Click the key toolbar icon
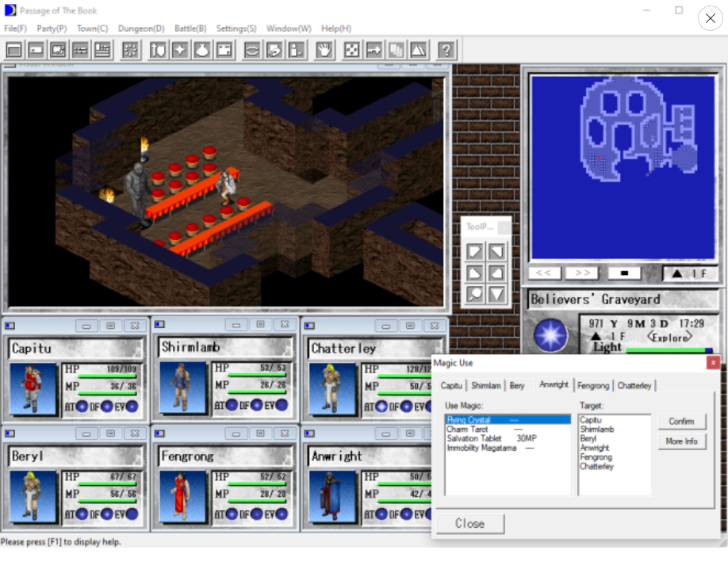 coord(374,50)
